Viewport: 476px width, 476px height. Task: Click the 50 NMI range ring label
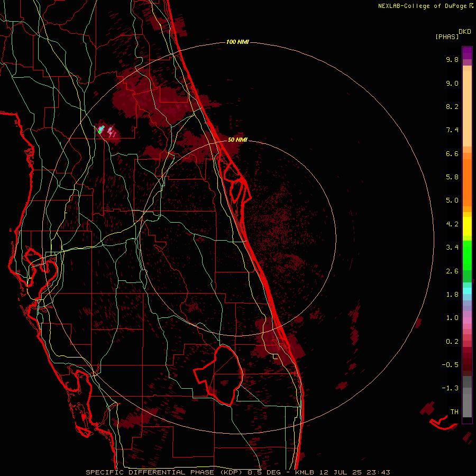(x=237, y=140)
